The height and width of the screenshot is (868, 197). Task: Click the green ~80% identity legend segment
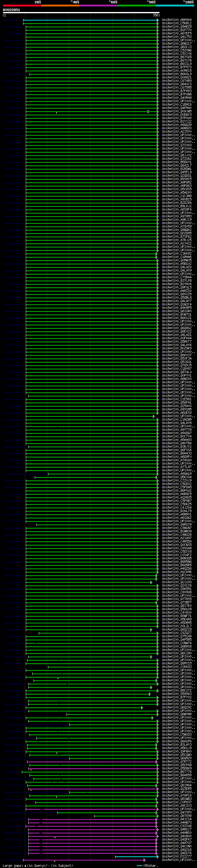[x=136, y=6]
